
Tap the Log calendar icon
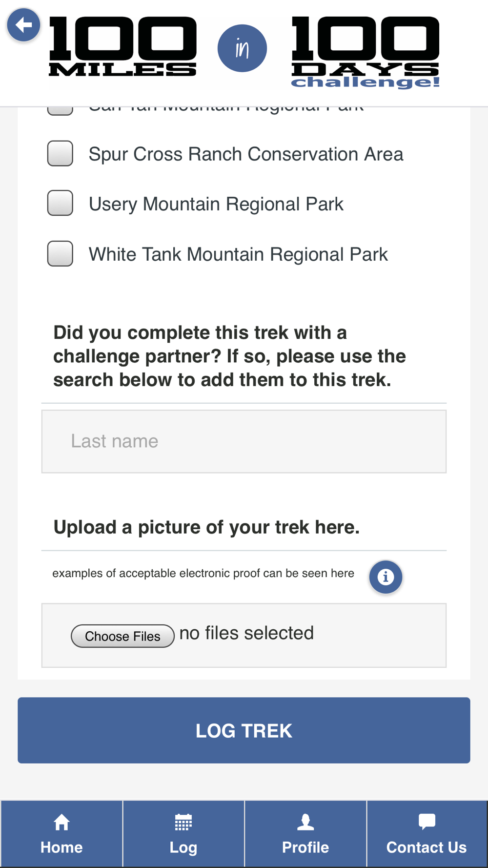click(183, 823)
